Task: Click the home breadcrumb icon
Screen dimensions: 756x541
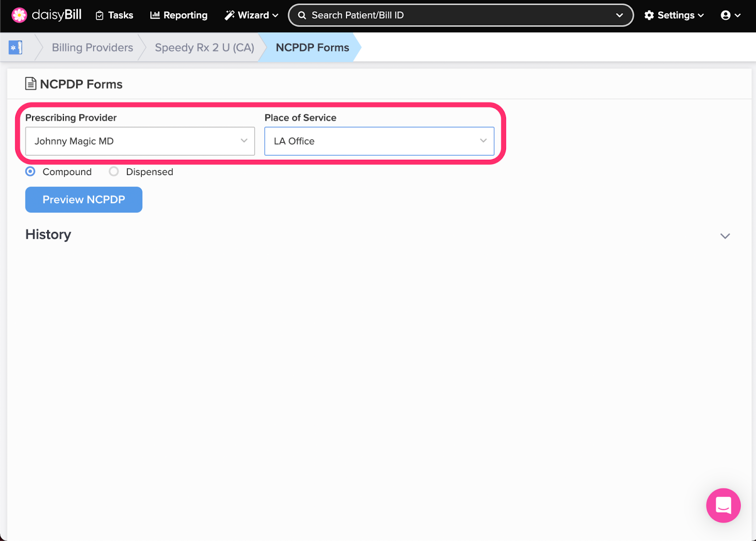Action: (16, 47)
